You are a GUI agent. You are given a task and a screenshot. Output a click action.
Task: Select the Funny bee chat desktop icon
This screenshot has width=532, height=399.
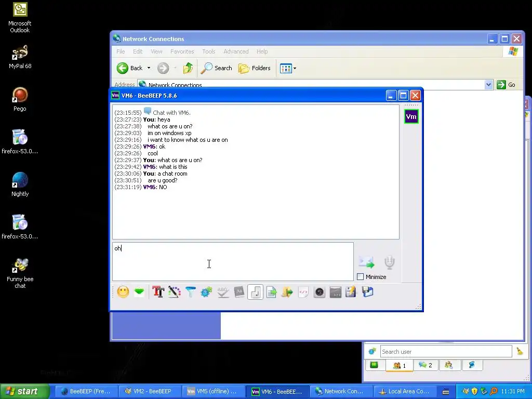pos(20,273)
